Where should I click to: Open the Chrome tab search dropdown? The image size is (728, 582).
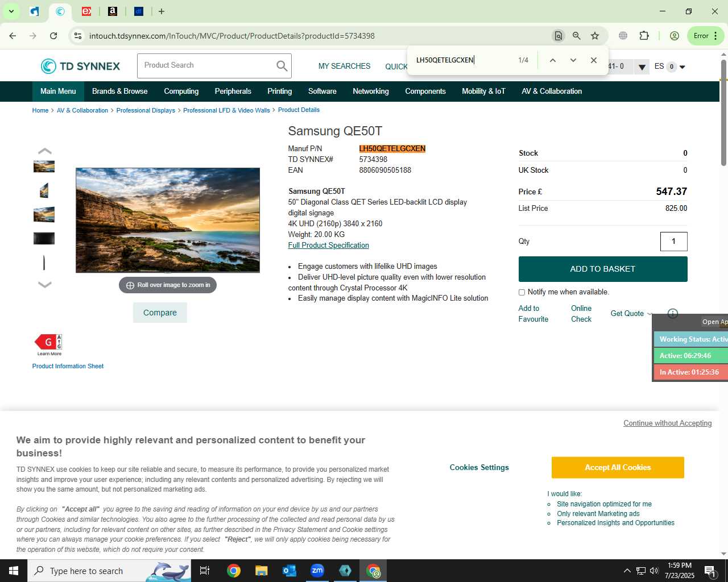pos(11,11)
